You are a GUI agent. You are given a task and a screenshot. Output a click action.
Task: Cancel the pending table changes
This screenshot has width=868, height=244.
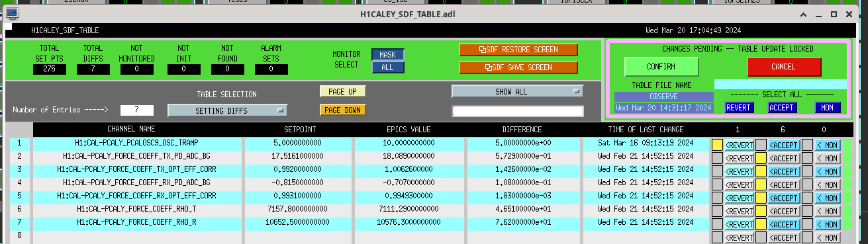784,67
